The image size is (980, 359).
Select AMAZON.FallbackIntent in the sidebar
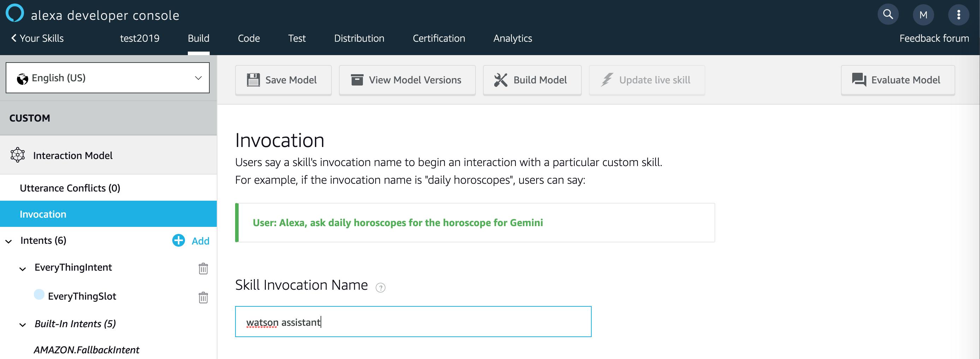(86, 349)
